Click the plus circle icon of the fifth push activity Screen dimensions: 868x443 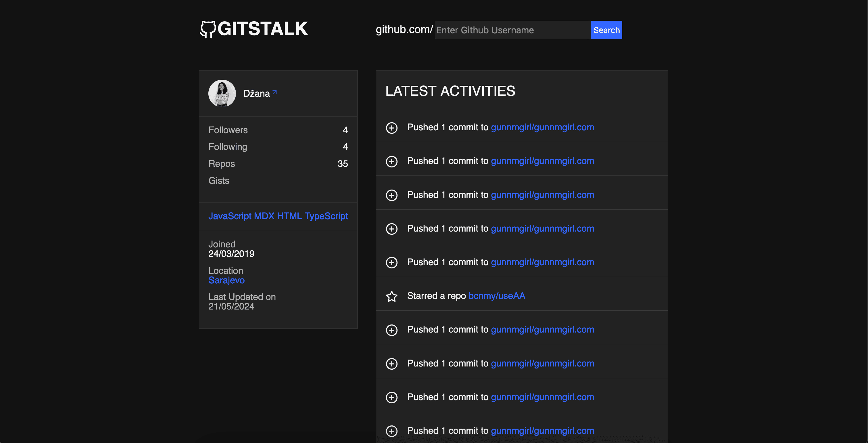coord(391,263)
